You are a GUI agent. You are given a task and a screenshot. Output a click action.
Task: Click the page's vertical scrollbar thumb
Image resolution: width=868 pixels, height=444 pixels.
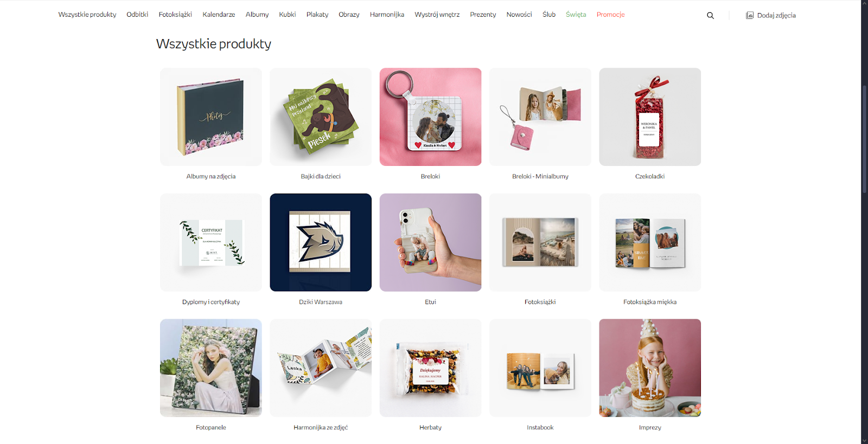pyautogui.click(x=864, y=138)
